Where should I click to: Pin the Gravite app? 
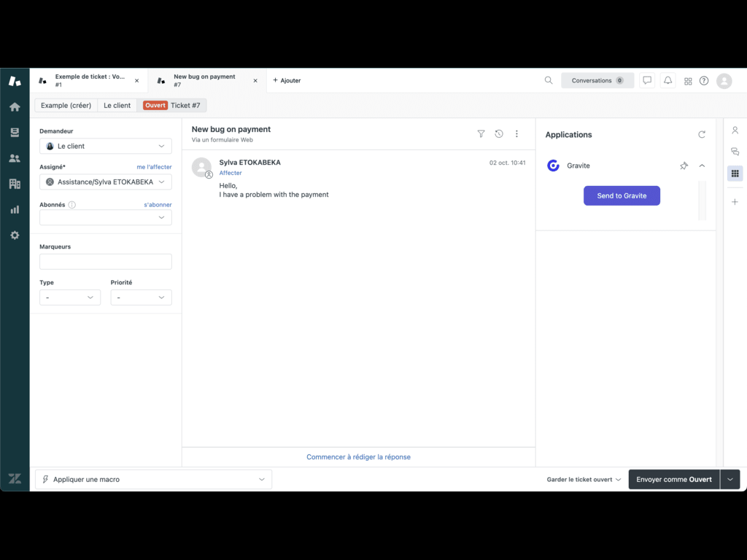(x=684, y=166)
